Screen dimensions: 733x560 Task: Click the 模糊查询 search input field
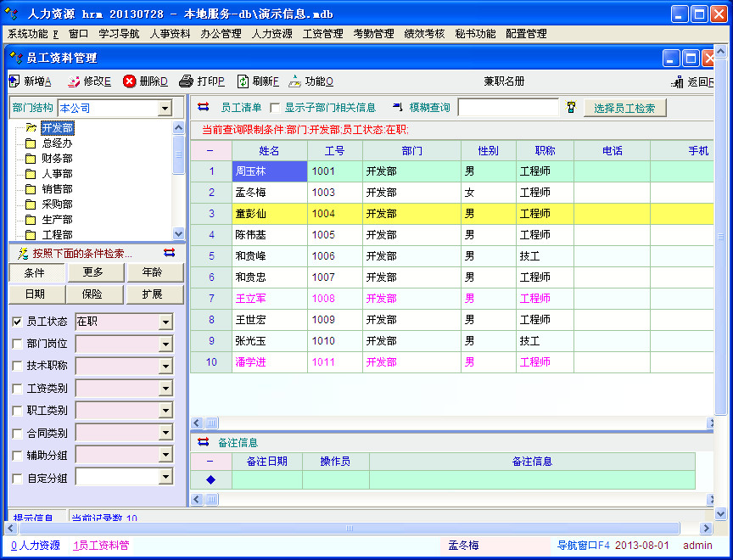click(508, 108)
